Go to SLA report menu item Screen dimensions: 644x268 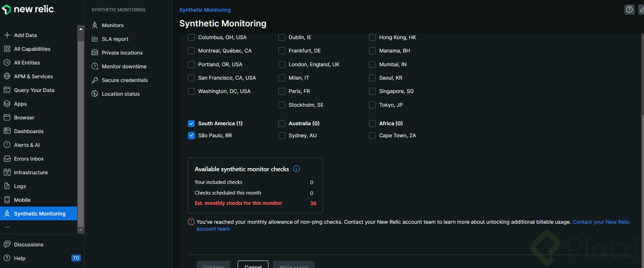tap(115, 39)
